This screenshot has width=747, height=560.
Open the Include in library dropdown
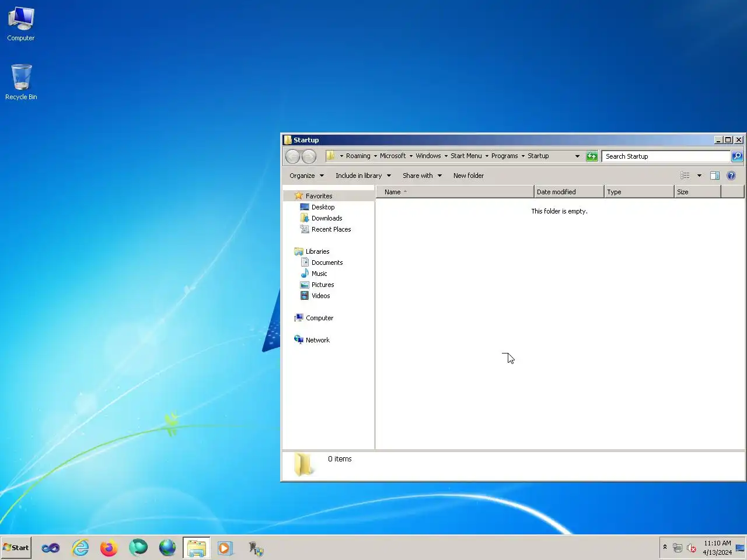[363, 176]
